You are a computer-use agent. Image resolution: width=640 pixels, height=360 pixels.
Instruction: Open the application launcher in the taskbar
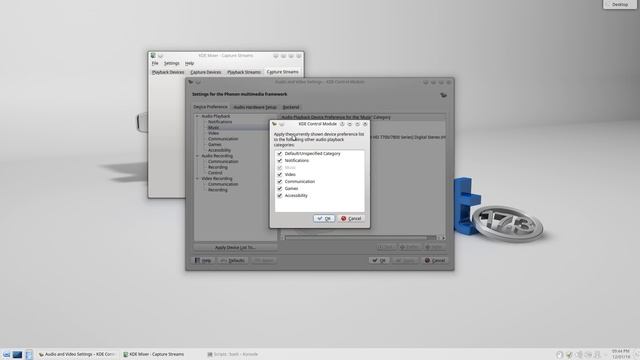6,355
